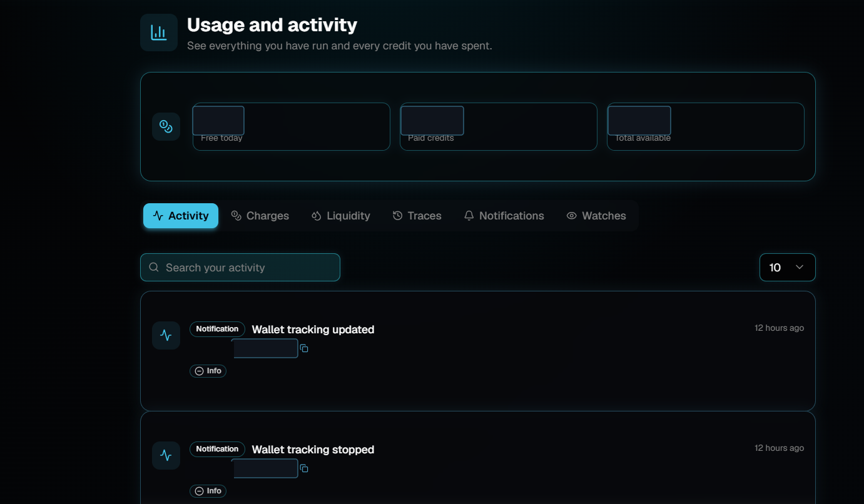Click the Total available card
Image resolution: width=864 pixels, height=504 pixels.
click(706, 126)
